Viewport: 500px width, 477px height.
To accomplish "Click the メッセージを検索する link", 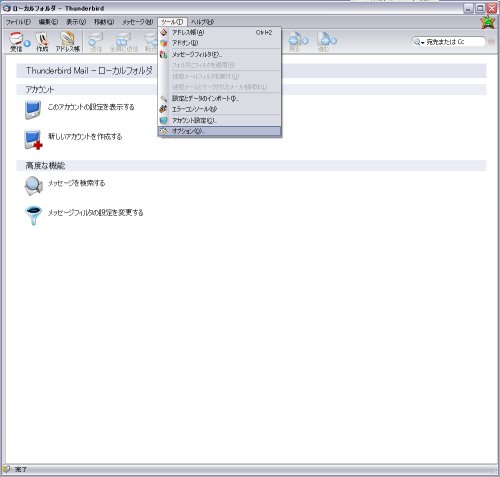I will (76, 183).
